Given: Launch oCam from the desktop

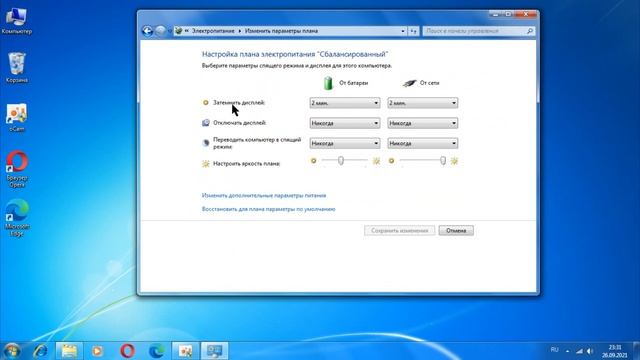Looking at the screenshot, I should click(x=17, y=118).
